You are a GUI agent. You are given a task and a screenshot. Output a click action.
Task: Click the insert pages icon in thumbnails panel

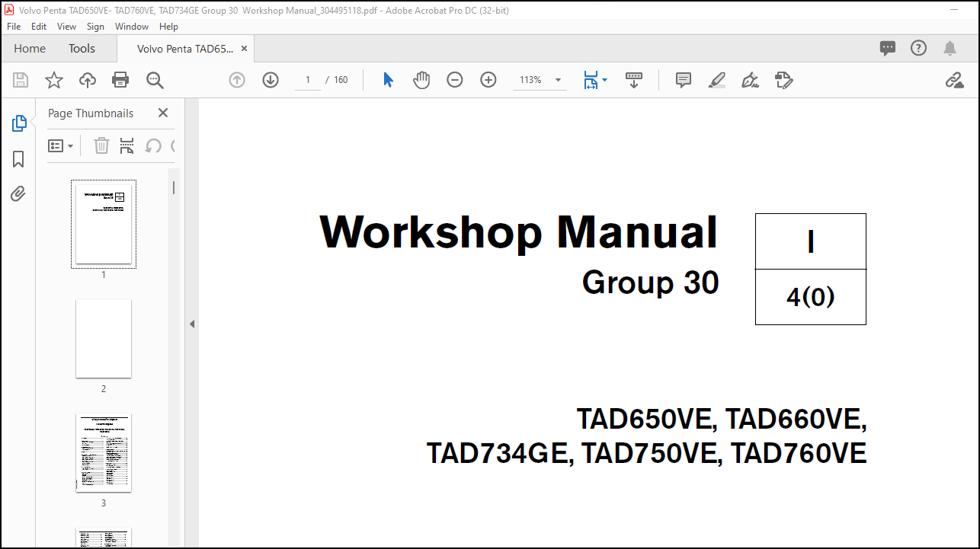click(x=127, y=145)
